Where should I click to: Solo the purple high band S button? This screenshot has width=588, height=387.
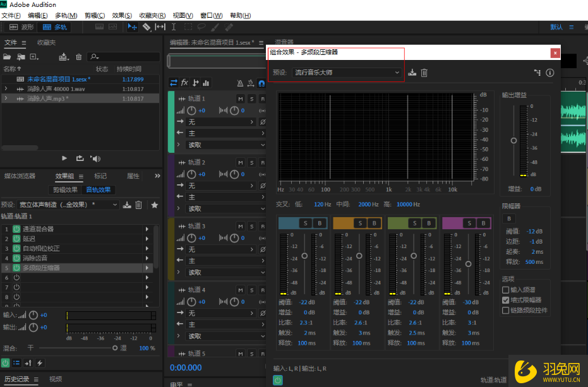coord(469,223)
